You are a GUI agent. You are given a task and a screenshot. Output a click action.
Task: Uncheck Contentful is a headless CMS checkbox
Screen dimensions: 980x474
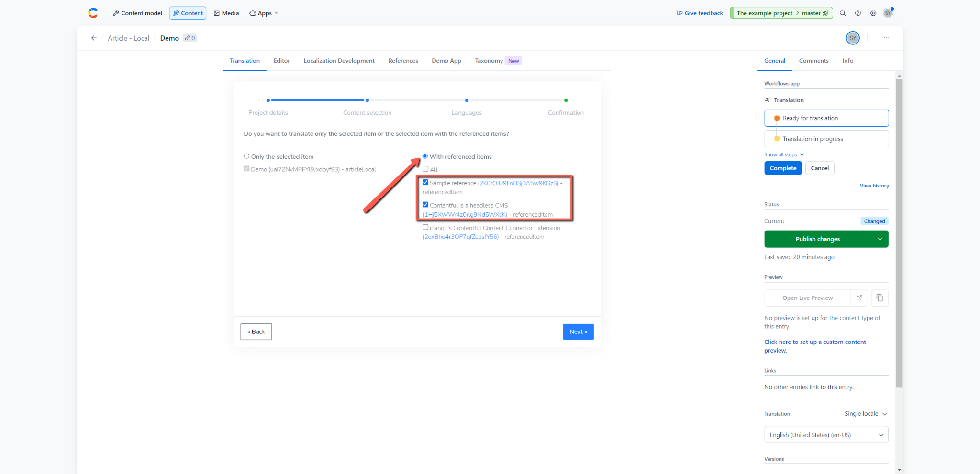point(425,205)
